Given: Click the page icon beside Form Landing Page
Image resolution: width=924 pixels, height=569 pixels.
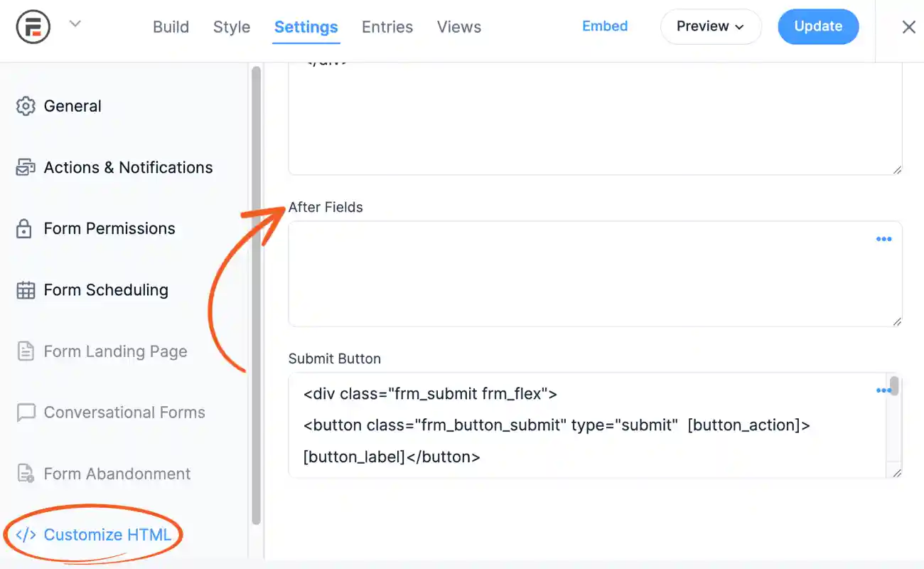Looking at the screenshot, I should 26,351.
